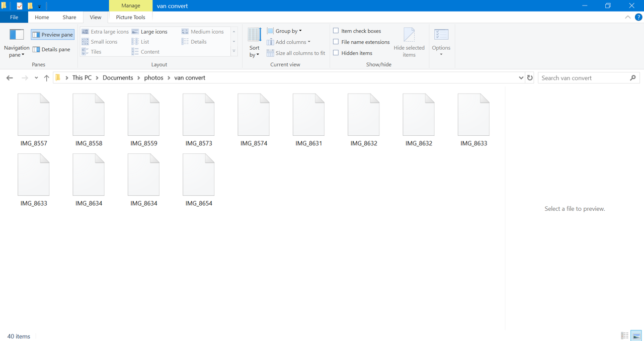644x341 pixels.
Task: Refresh the van convert folder
Action: 530,78
